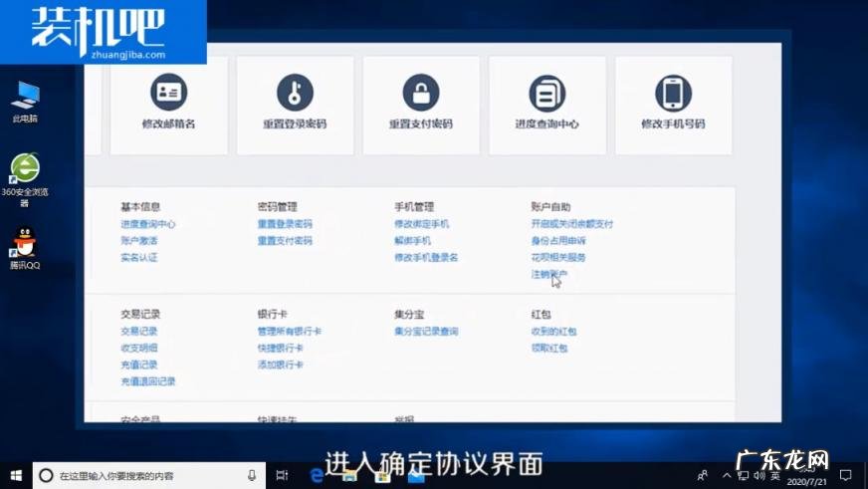
Task: Click the 集分宝记录查询 link
Action: pos(426,332)
